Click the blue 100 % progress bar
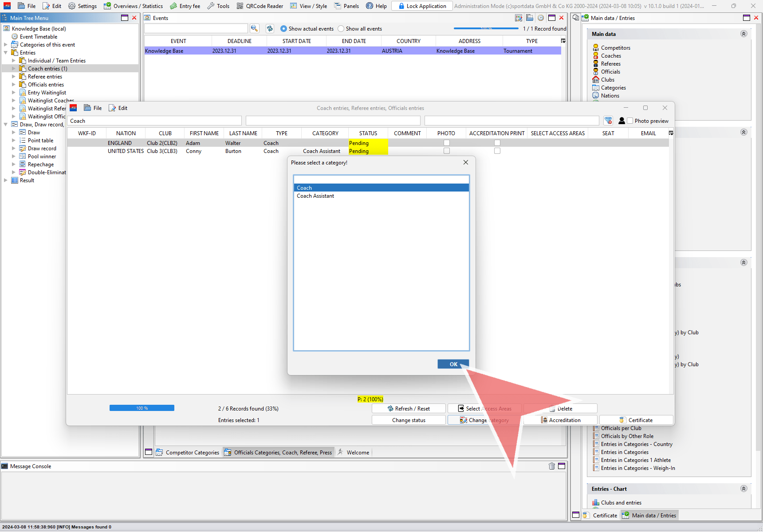This screenshot has height=532, width=763. coord(142,408)
